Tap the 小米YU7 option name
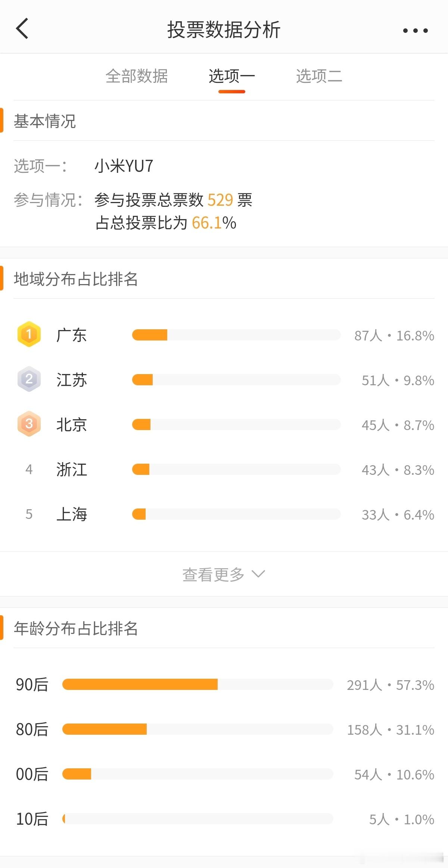The image size is (448, 868). pyautogui.click(x=124, y=166)
